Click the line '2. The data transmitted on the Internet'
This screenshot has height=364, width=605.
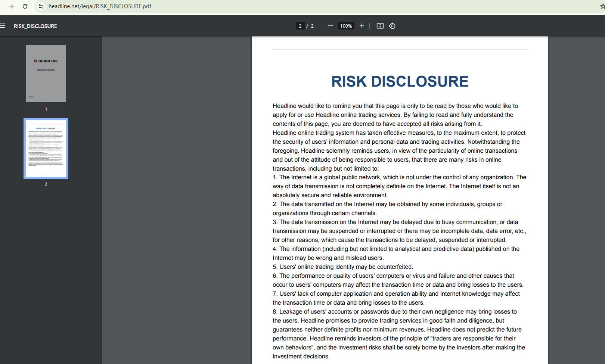[388, 204]
